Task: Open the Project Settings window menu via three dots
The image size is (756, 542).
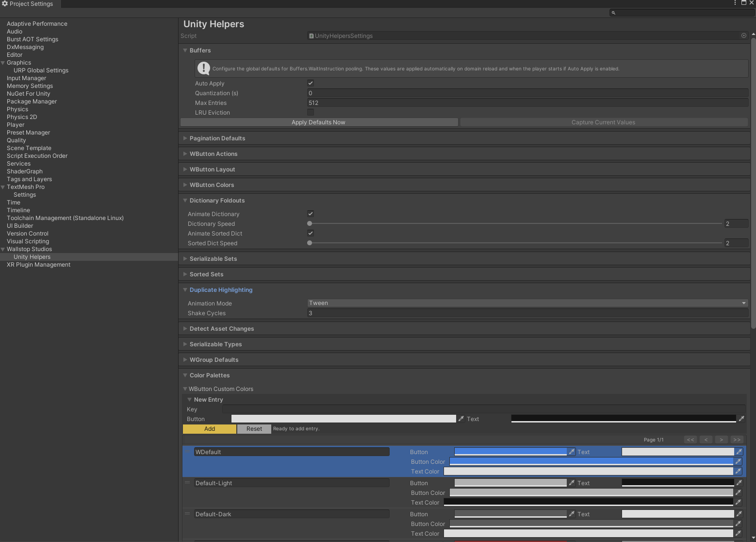Action: [735, 3]
